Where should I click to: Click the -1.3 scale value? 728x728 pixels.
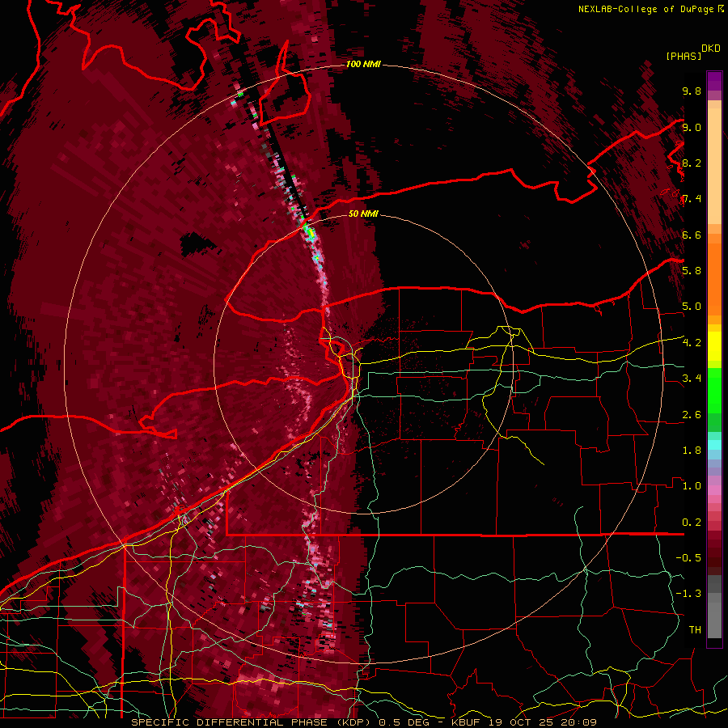click(x=688, y=594)
